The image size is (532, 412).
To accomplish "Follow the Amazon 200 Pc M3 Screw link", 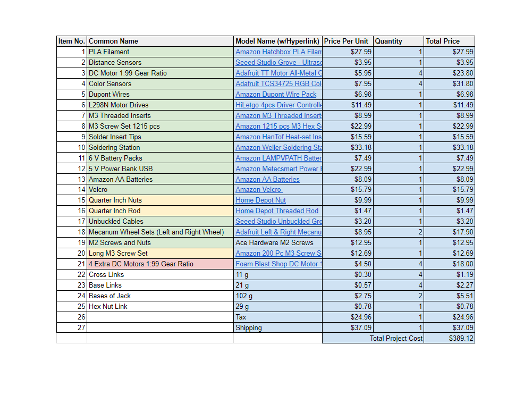I will click(x=278, y=253).
